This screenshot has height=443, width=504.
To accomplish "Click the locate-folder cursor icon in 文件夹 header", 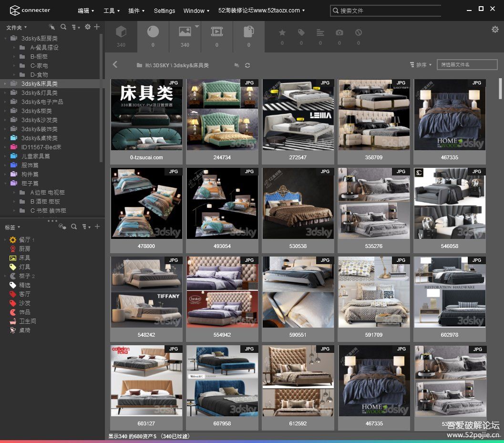I will [x=52, y=27].
